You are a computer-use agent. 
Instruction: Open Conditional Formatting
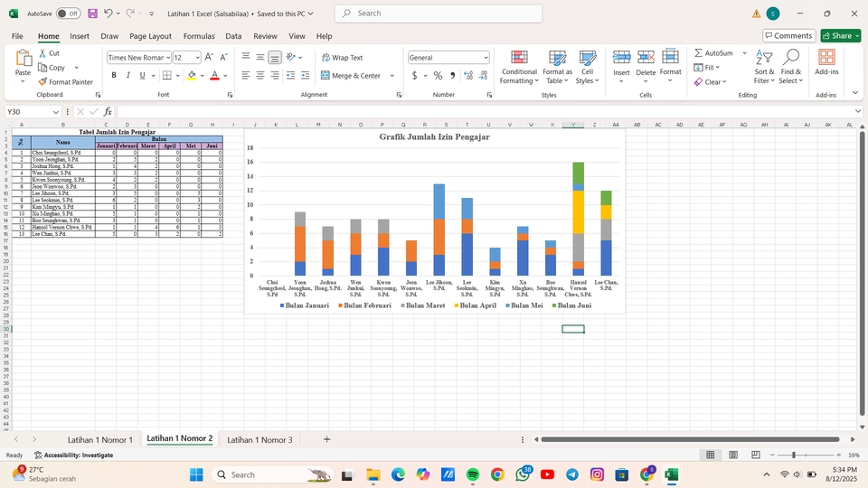[519, 67]
